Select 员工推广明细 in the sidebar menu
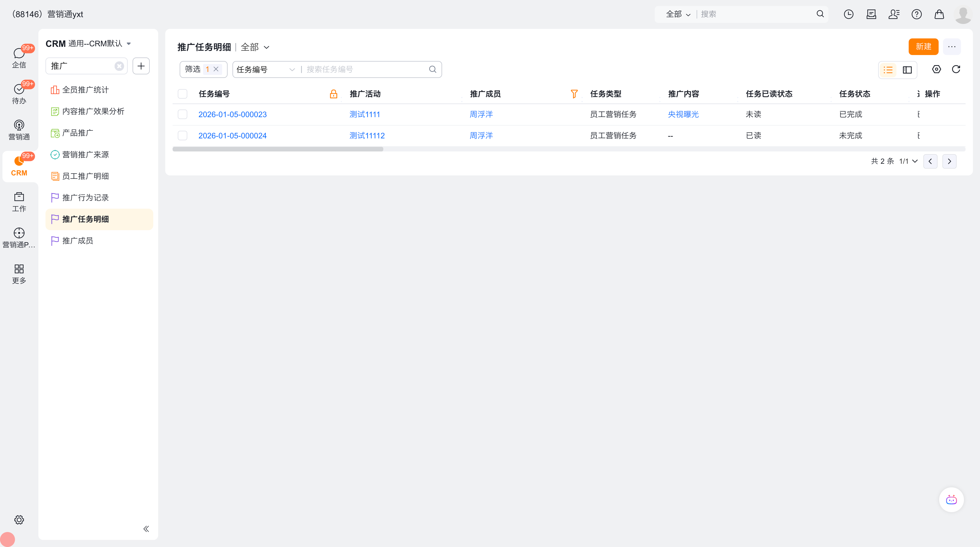The width and height of the screenshot is (980, 547). point(85,176)
